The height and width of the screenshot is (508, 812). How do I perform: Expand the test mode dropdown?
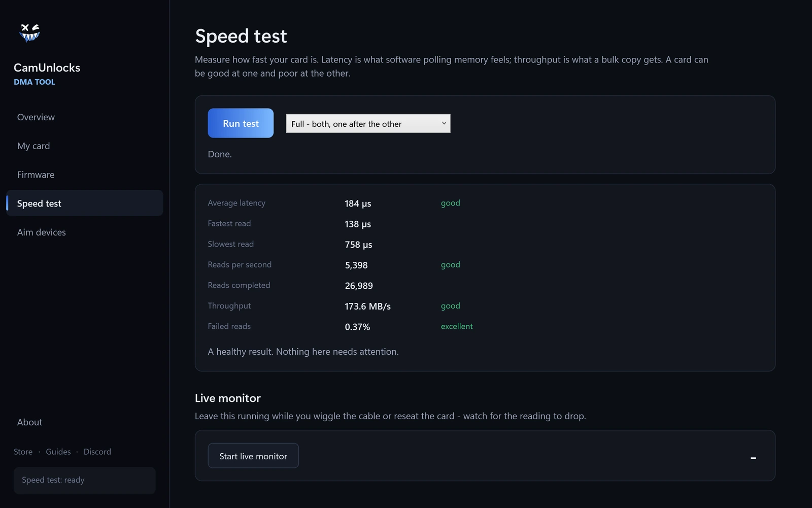point(368,123)
